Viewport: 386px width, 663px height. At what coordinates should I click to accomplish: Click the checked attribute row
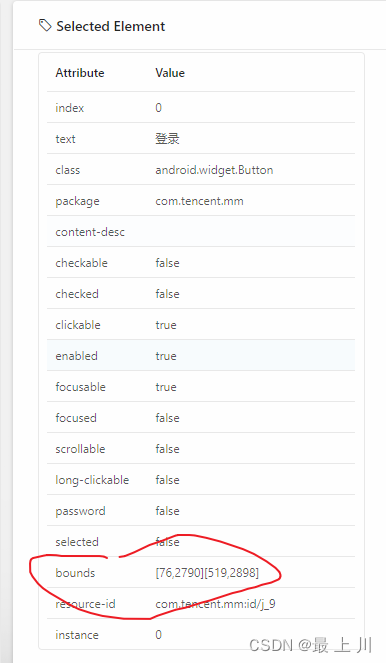click(x=201, y=293)
